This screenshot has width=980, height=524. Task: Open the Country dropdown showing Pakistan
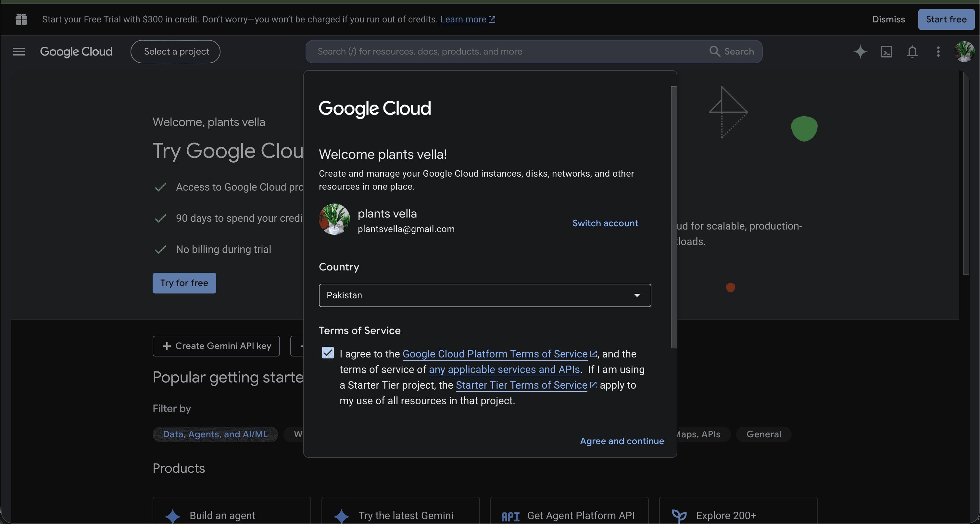pos(485,295)
